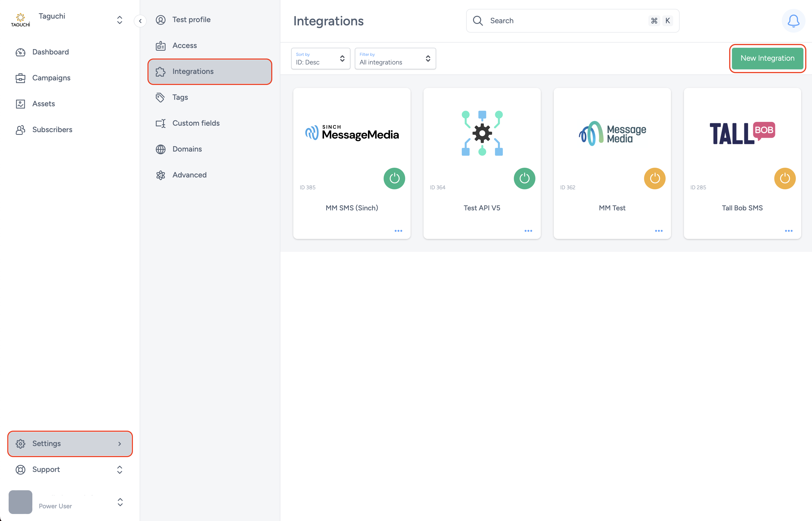Click the Dashboard gauge icon

click(20, 52)
